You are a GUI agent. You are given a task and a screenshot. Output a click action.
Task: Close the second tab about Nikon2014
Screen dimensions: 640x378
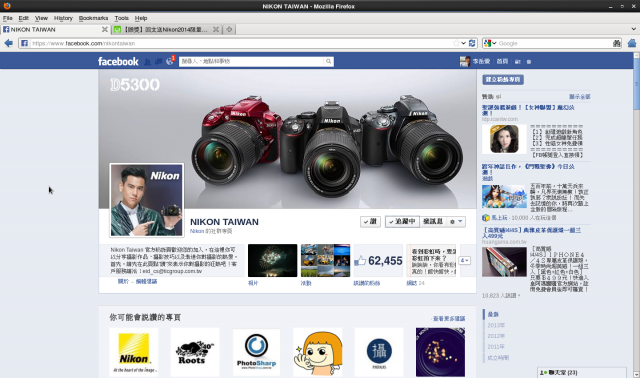coord(216,29)
